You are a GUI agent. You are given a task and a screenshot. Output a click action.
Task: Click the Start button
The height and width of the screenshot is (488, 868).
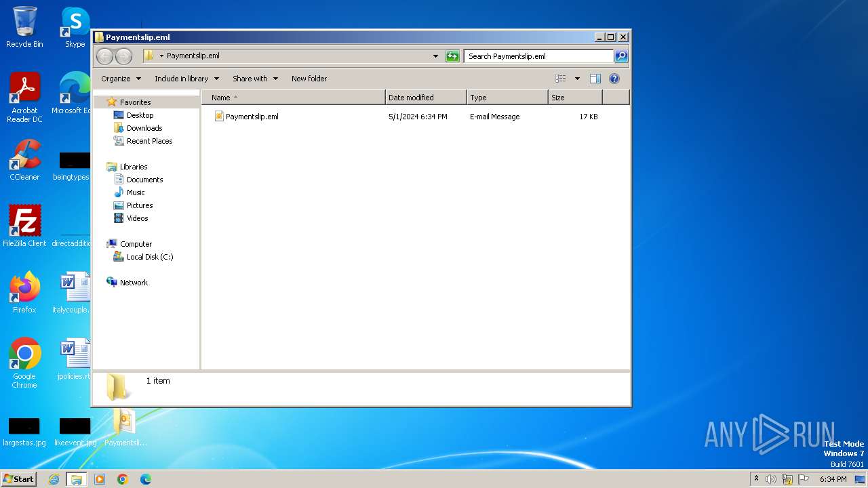(x=19, y=479)
